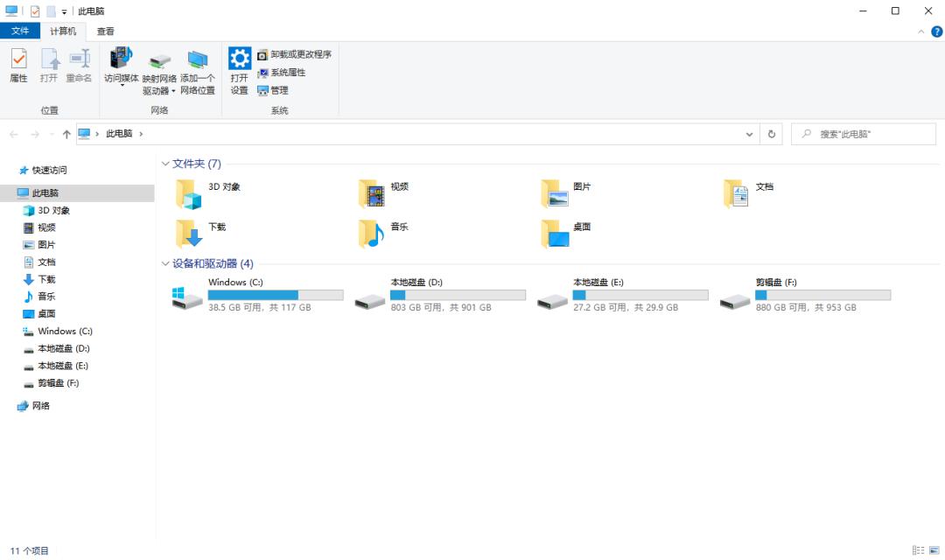The height and width of the screenshot is (560, 945).
Task: Collapse the ribbon with the chevron arrow
Action: [920, 31]
